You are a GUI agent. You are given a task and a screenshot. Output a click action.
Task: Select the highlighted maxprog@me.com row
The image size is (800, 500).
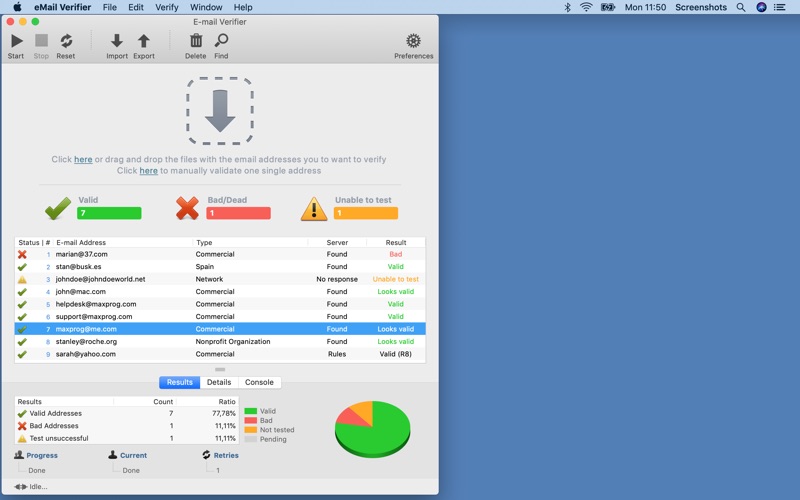point(220,329)
